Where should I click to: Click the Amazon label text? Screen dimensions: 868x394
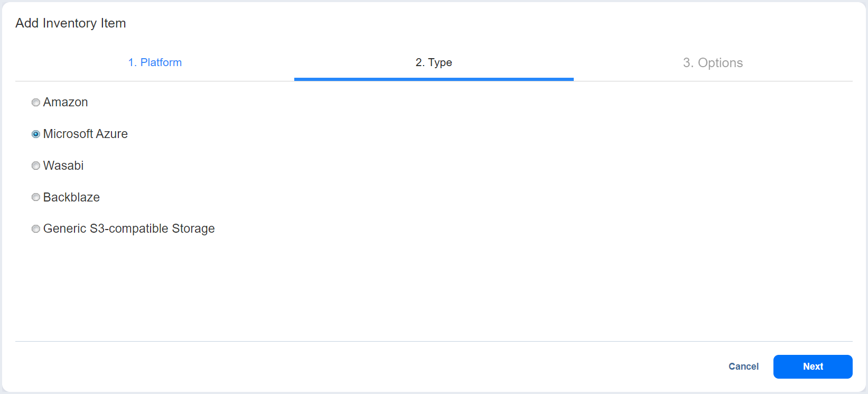pos(65,102)
